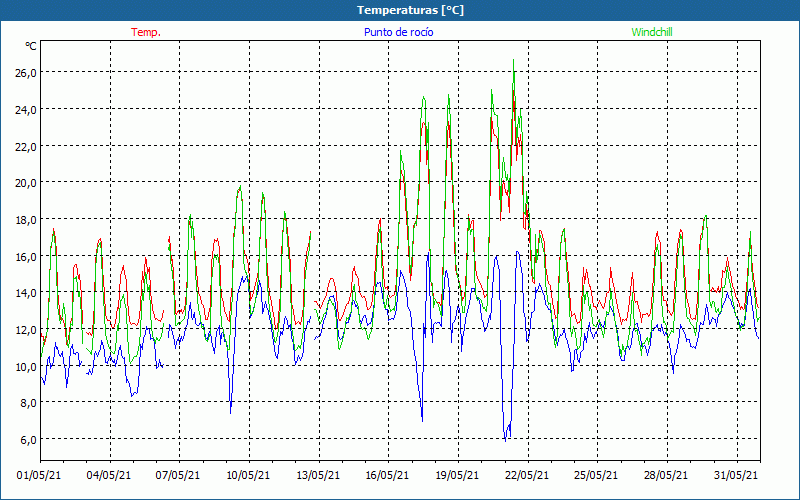
Task: Select the green Windchill legend label
Action: (x=652, y=32)
